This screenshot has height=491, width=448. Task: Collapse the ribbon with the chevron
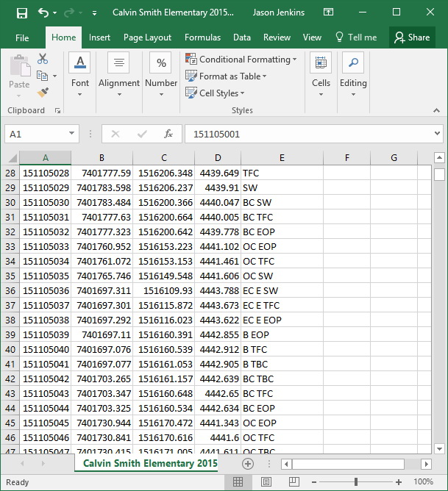point(436,110)
